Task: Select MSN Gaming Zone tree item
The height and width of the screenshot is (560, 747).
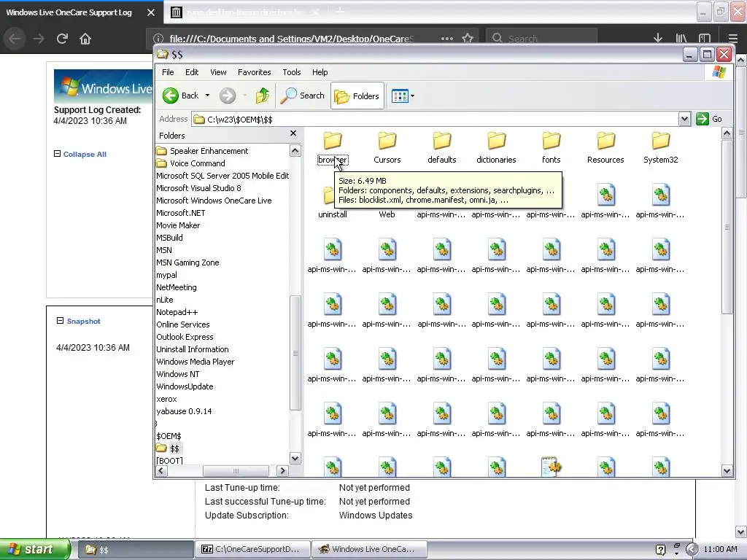Action: point(187,262)
